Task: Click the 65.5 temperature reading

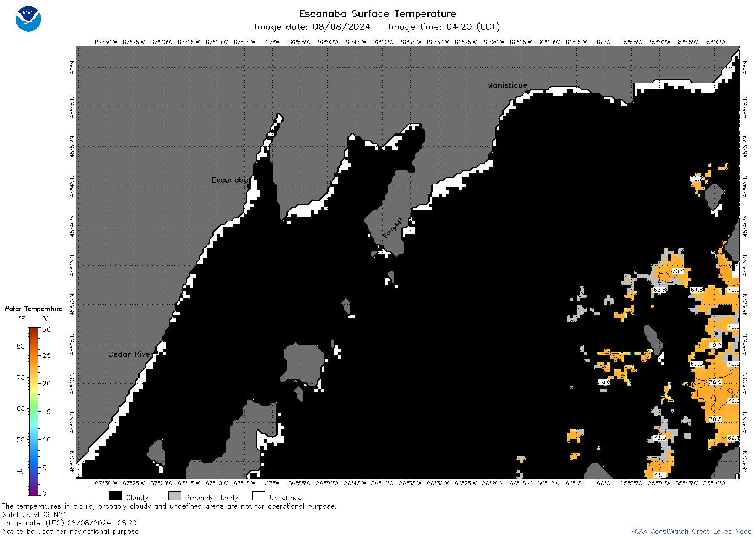Action: [x=697, y=364]
